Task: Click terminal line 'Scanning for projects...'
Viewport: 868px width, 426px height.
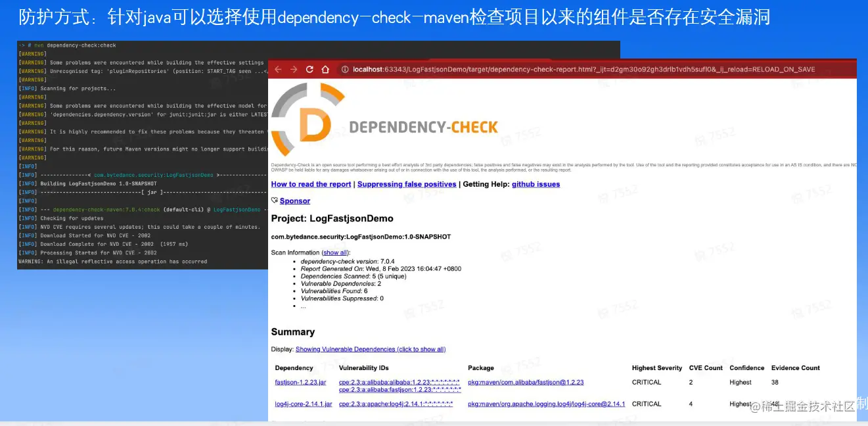Action: (78, 88)
